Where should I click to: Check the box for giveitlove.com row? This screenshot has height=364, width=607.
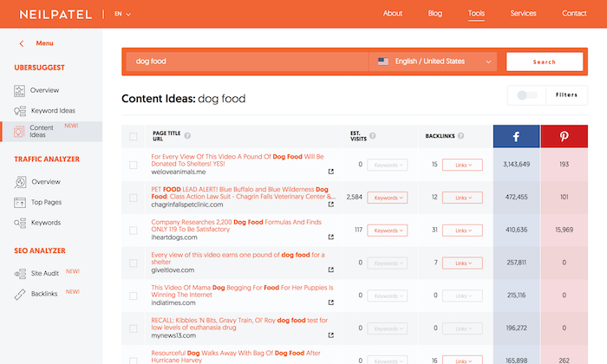click(x=133, y=263)
